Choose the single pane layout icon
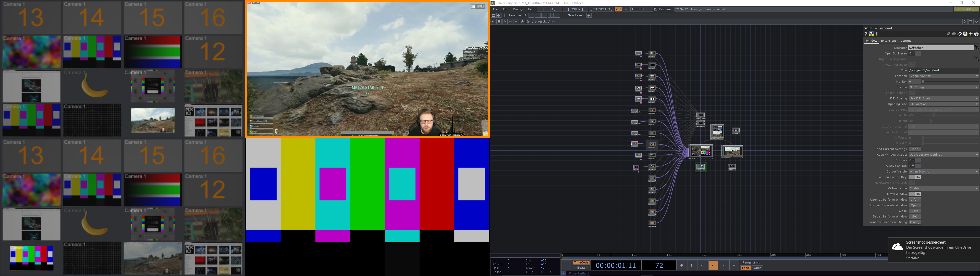 coord(531,16)
